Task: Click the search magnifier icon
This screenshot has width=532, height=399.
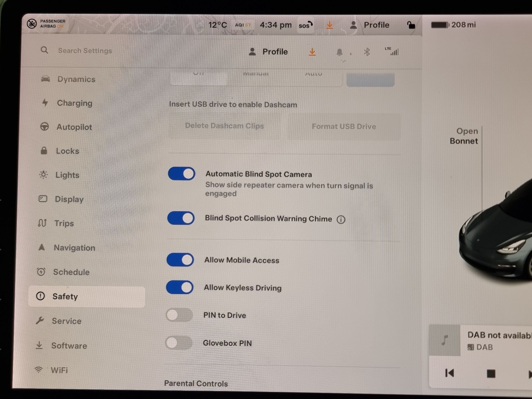Action: point(44,50)
